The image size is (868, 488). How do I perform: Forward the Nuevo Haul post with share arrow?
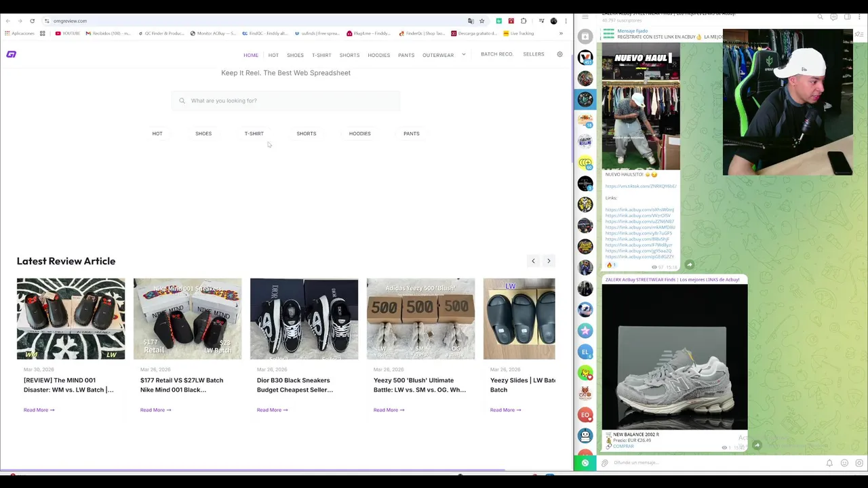point(689,264)
